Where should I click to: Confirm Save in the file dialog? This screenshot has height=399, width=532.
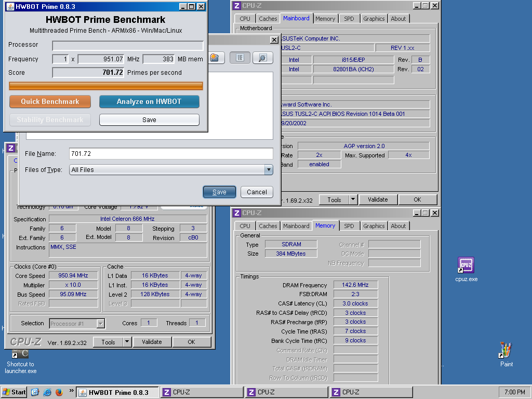coord(219,192)
